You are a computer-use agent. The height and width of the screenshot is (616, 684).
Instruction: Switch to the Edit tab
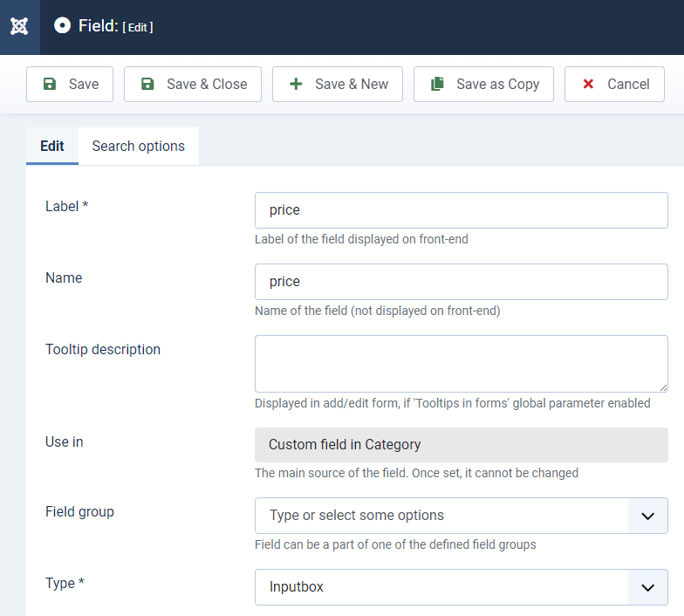[52, 146]
